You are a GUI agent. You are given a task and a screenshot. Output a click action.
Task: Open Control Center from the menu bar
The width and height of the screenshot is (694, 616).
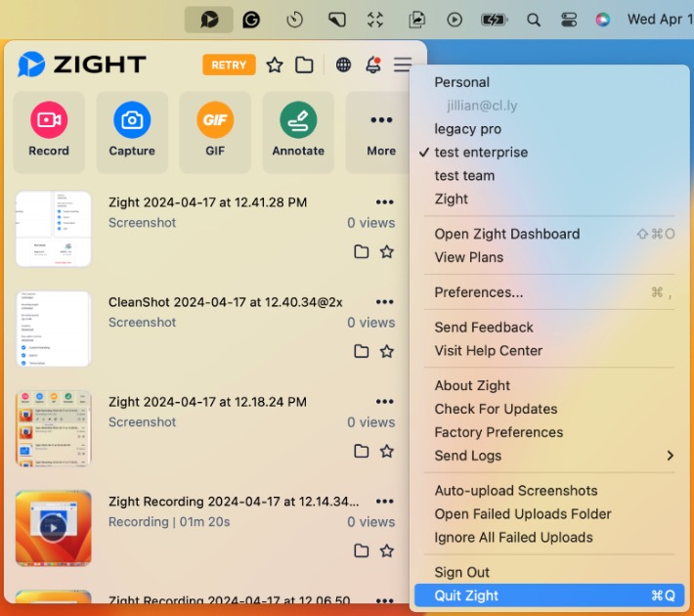pyautogui.click(x=568, y=20)
